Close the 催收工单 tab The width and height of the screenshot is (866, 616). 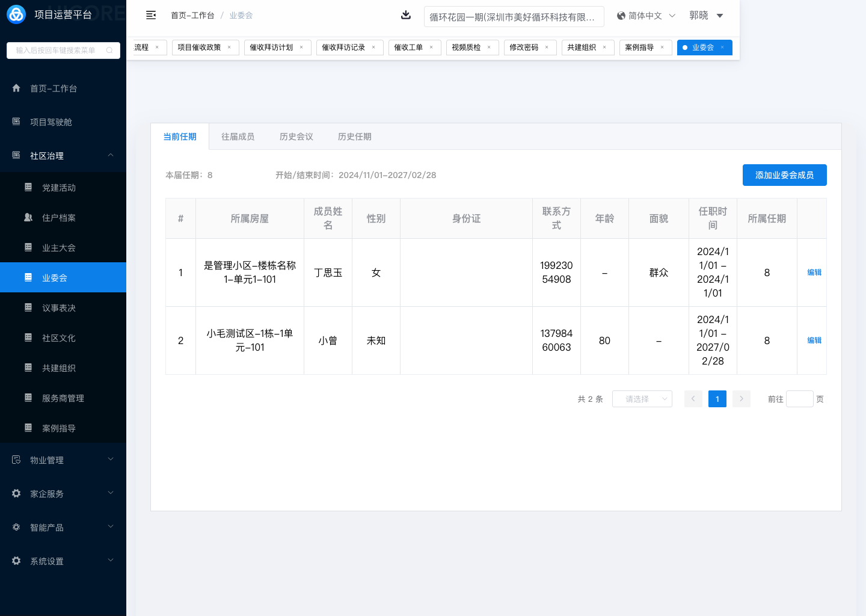(431, 48)
